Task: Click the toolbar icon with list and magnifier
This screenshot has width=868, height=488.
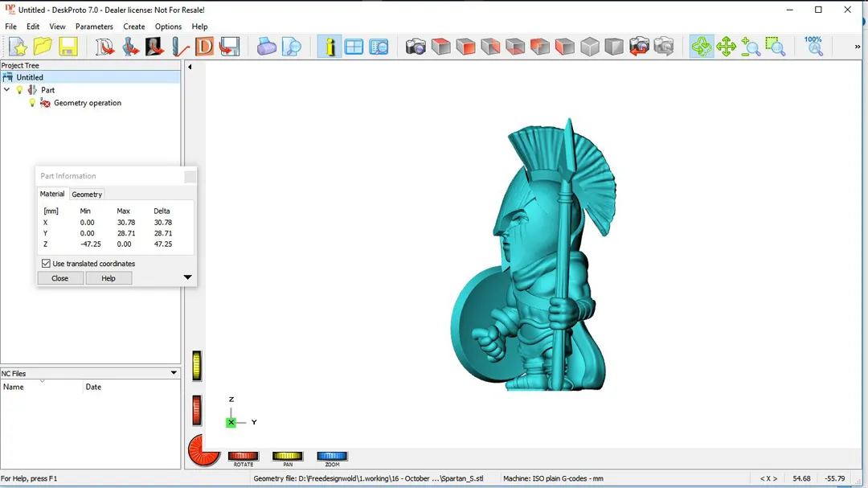Action: 379,47
